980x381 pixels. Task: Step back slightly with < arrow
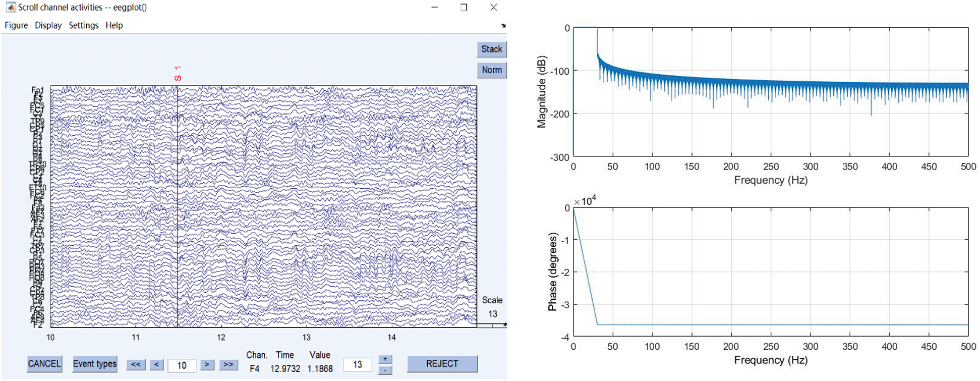click(156, 364)
